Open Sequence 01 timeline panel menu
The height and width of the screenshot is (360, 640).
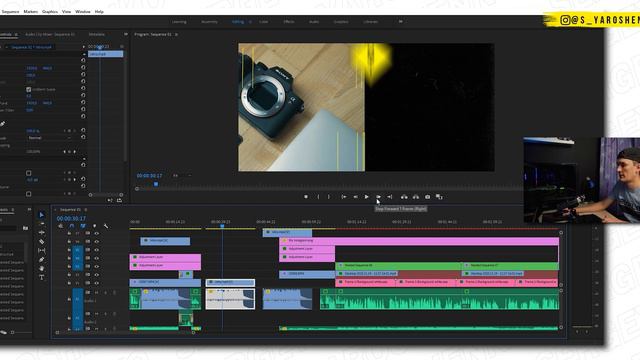point(85,210)
